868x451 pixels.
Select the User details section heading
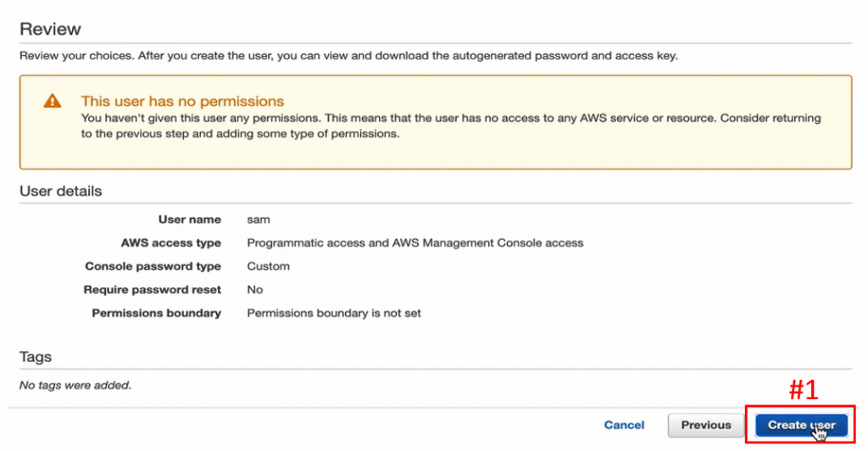click(60, 192)
